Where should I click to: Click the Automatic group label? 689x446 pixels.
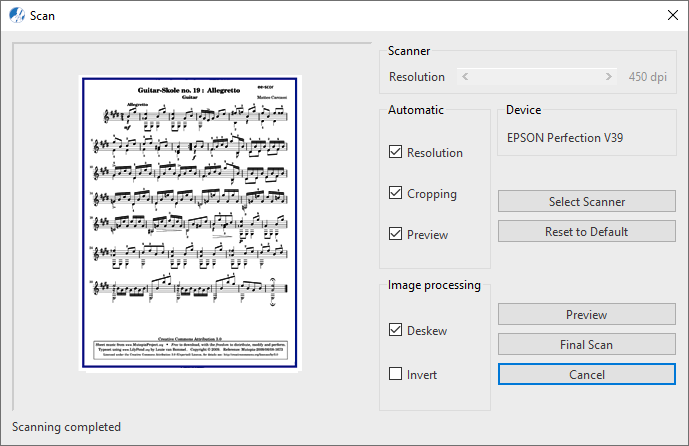[416, 110]
